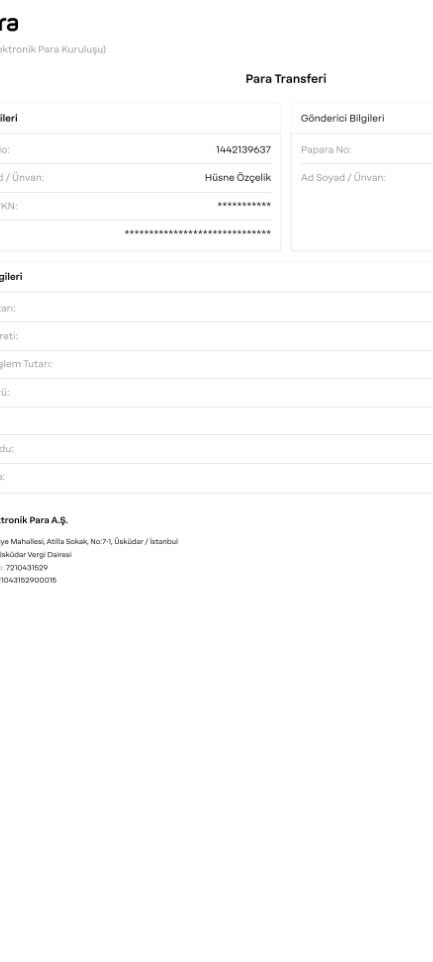Click the transaction details section header
The width and height of the screenshot is (433, 962).
coord(11,277)
